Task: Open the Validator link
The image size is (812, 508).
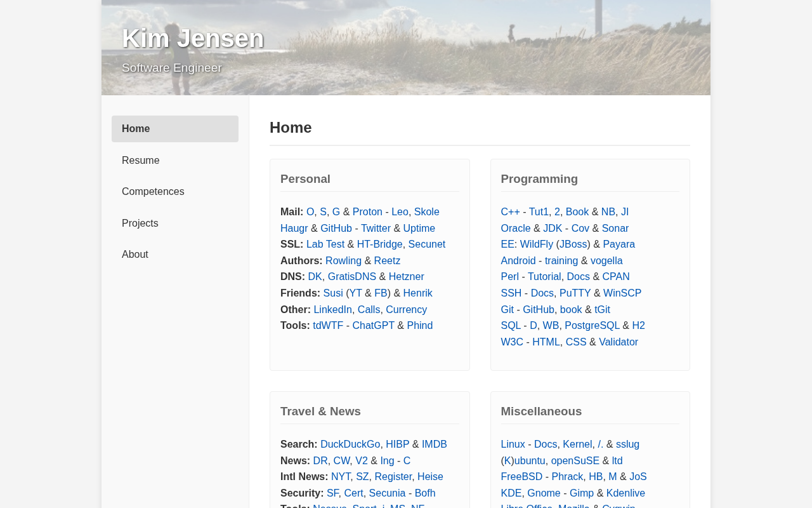Action: tap(619, 342)
